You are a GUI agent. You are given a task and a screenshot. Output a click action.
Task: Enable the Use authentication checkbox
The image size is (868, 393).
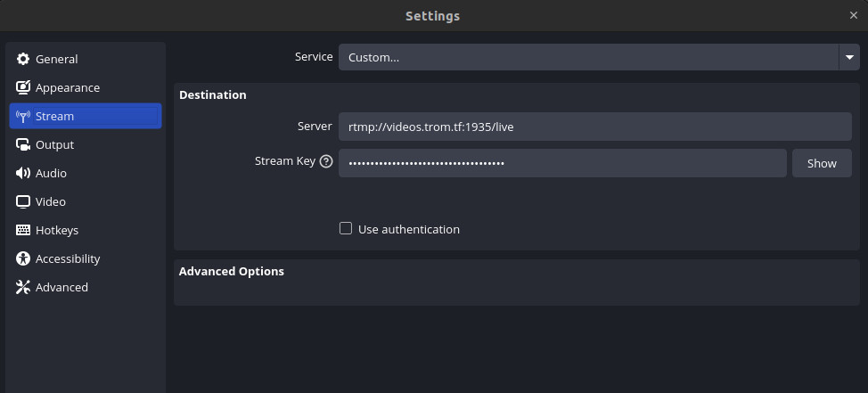click(346, 228)
